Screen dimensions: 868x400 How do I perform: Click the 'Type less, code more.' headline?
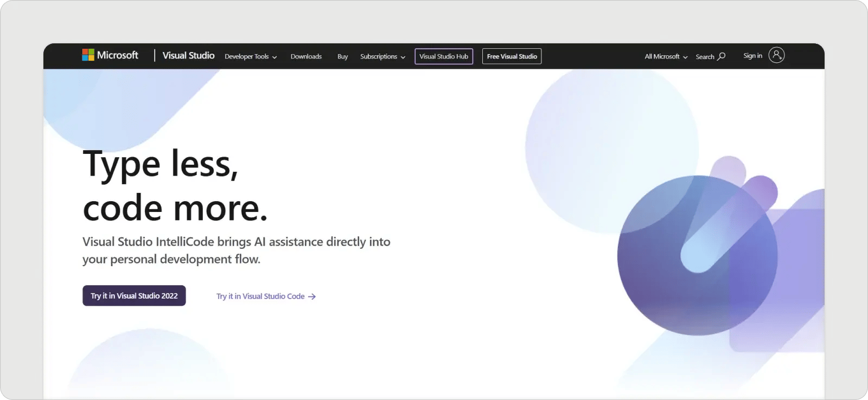175,185
